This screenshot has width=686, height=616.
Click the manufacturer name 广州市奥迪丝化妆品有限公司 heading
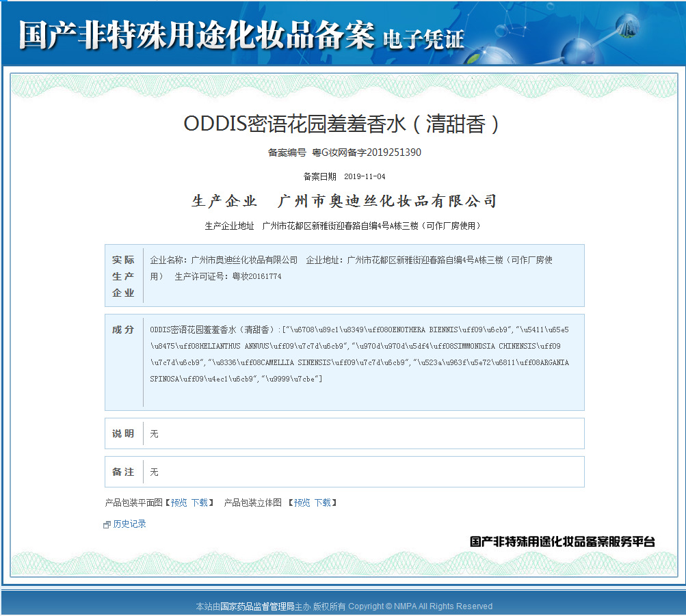click(387, 201)
